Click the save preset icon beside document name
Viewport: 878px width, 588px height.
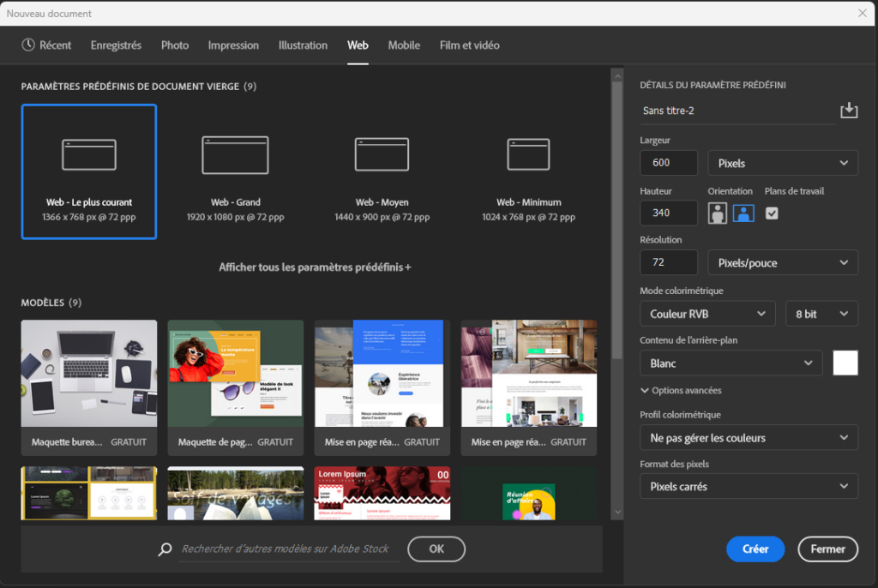click(x=849, y=111)
